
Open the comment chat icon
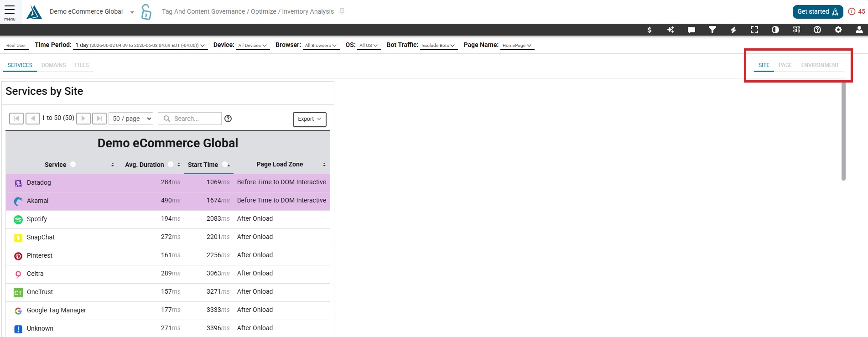click(691, 30)
